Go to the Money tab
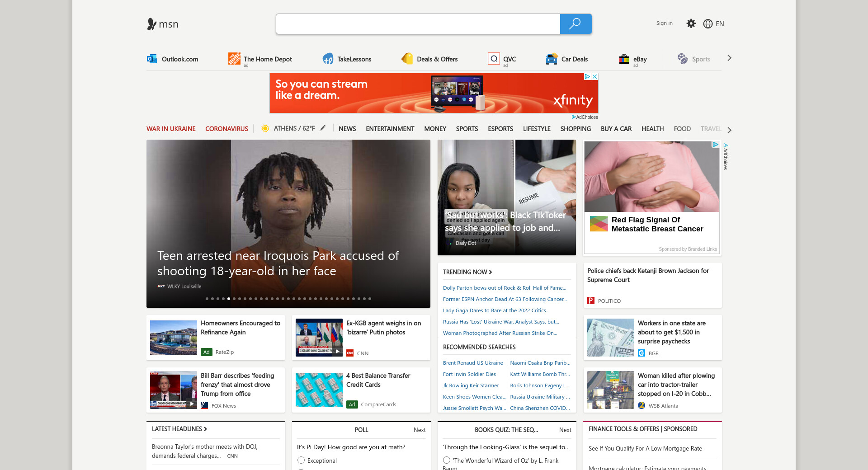The height and width of the screenshot is (470, 868). click(435, 129)
